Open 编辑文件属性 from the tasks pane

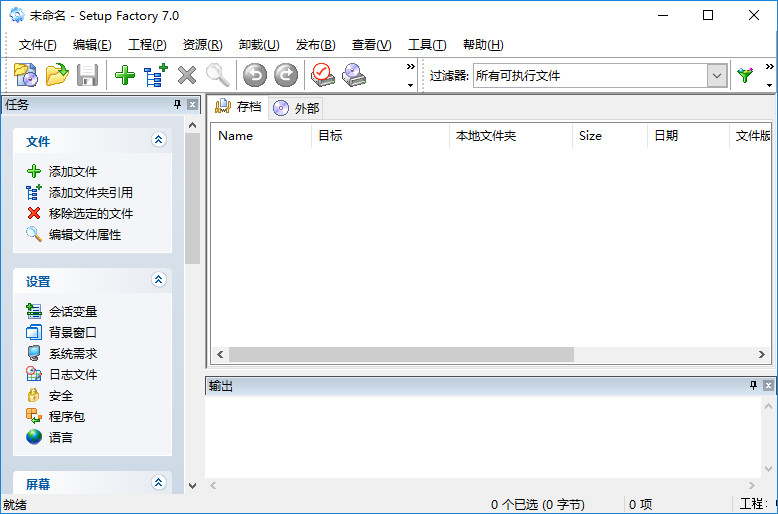click(x=85, y=235)
